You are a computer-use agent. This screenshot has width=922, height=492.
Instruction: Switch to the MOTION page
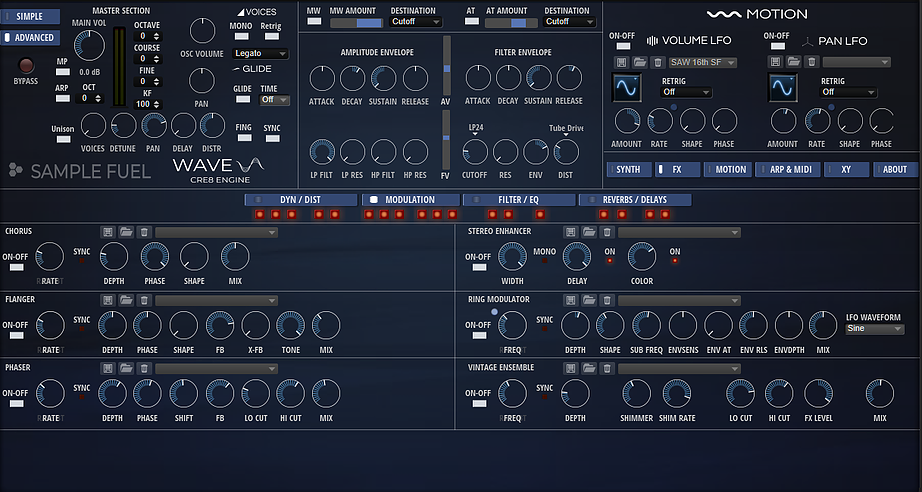728,169
